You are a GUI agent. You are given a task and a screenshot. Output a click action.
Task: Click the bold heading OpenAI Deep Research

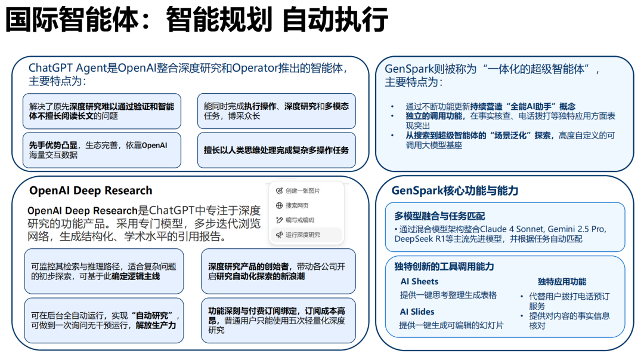pos(91,190)
